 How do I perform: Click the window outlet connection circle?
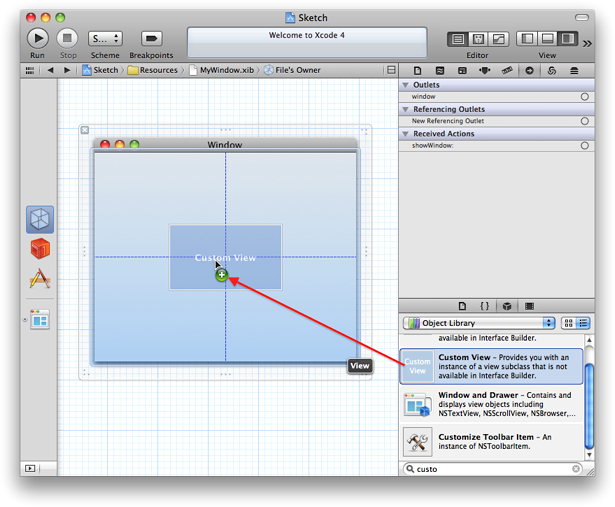pyautogui.click(x=584, y=97)
